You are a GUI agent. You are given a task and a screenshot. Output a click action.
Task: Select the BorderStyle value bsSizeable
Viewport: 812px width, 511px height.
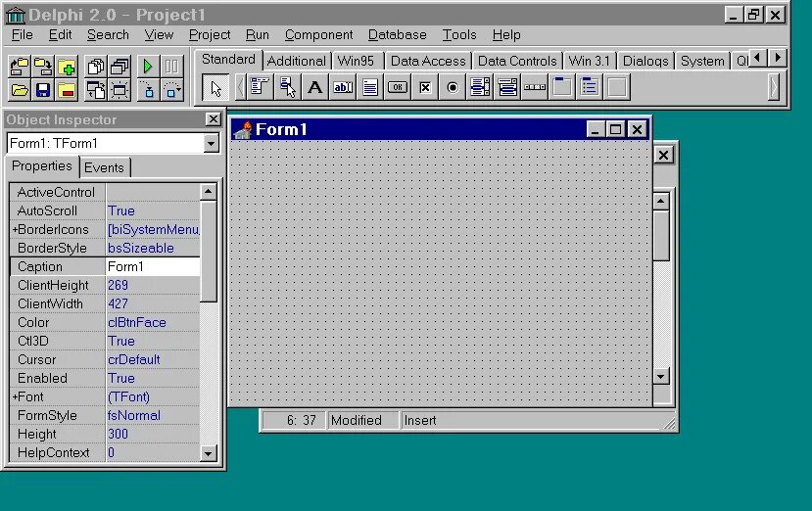152,248
